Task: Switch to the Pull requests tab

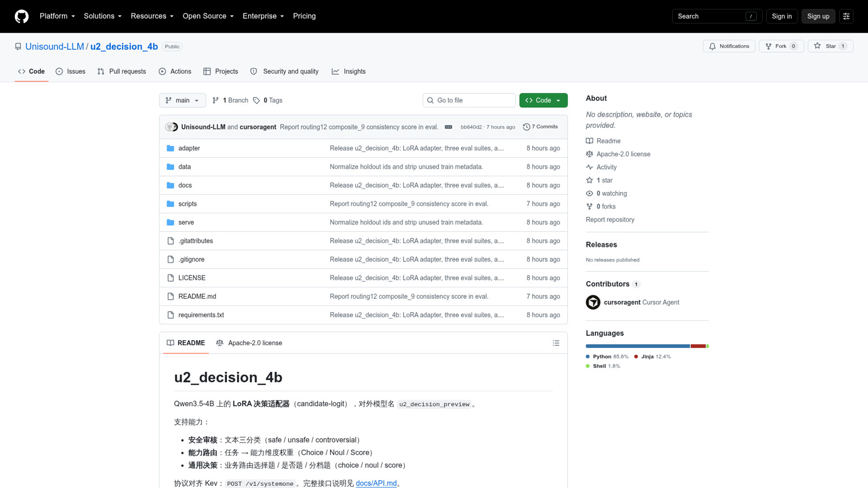Action: (122, 71)
